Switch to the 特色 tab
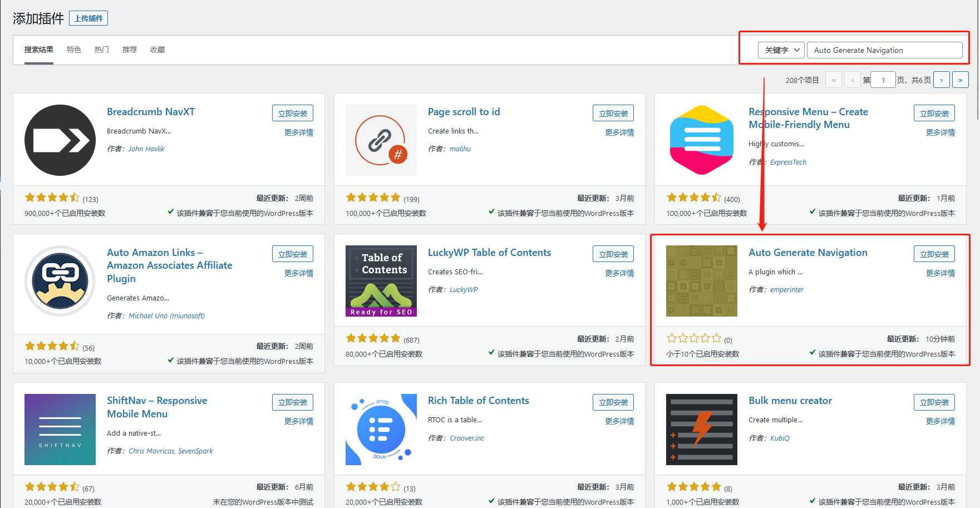 click(74, 50)
